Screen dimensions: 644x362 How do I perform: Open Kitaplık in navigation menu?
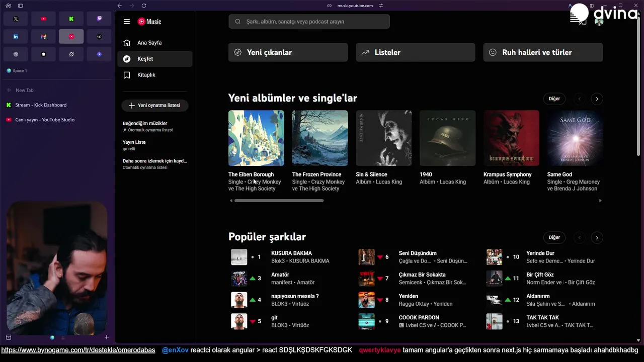click(x=155, y=75)
